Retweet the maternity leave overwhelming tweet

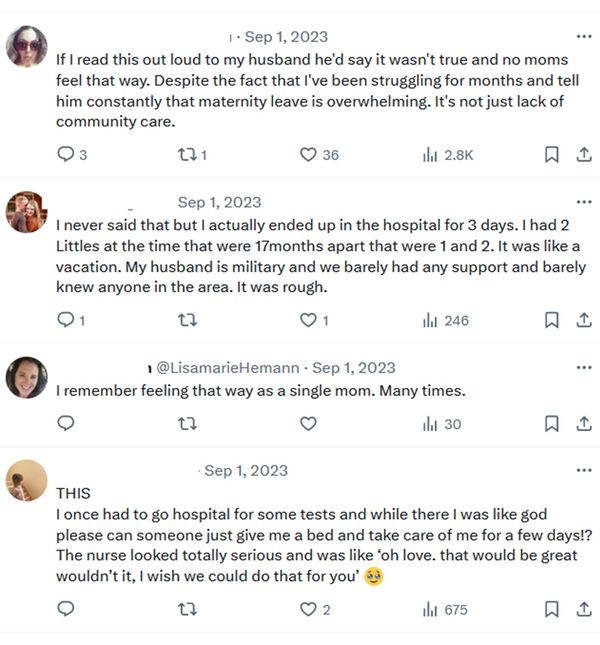coord(186,155)
